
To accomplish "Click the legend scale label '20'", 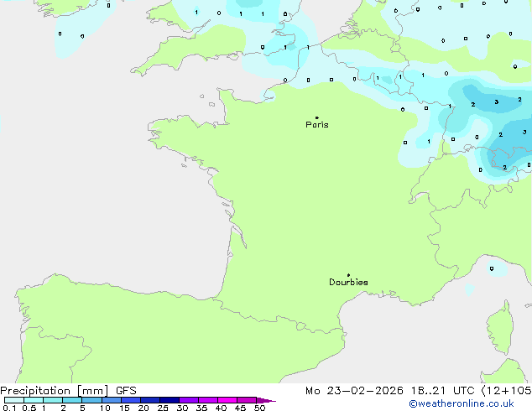I will click(143, 408).
